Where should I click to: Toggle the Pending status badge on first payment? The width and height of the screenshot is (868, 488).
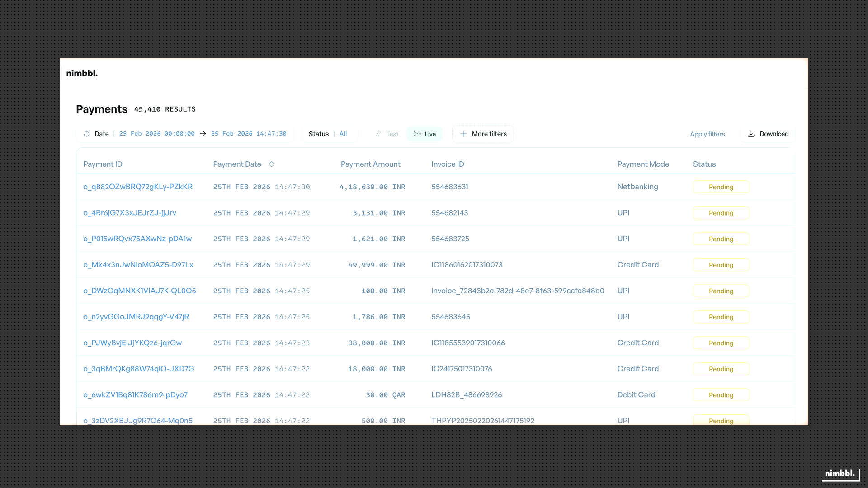point(721,187)
